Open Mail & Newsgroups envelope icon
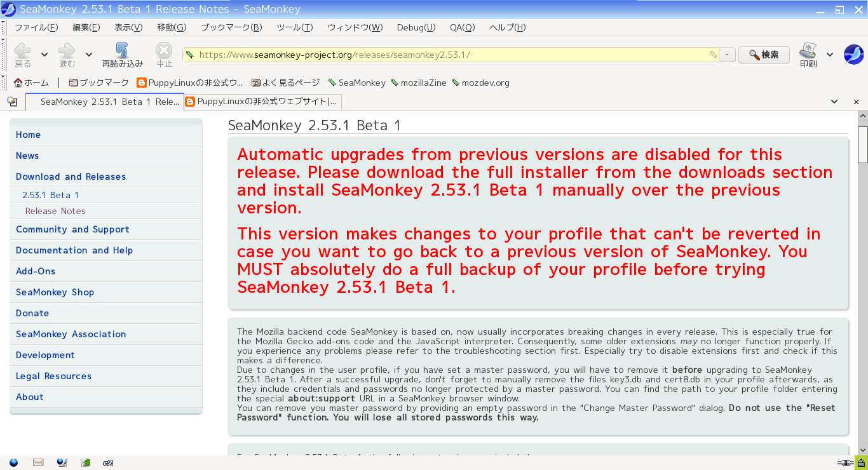This screenshot has height=470, width=868. (38, 462)
